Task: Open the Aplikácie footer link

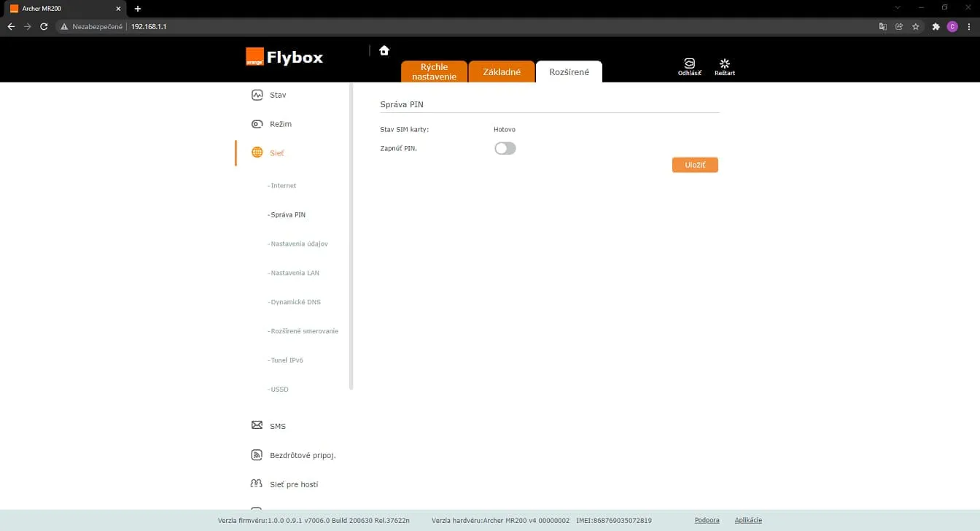Action: pos(748,520)
